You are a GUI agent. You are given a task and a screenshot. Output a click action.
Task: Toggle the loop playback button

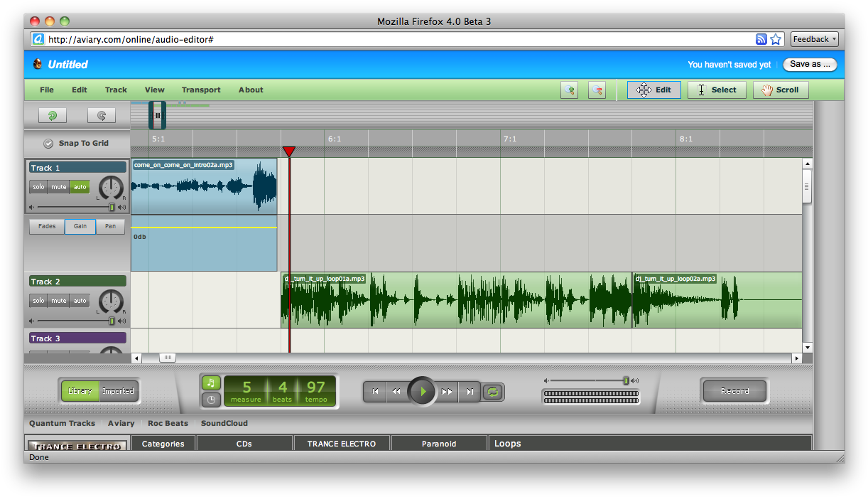point(492,391)
